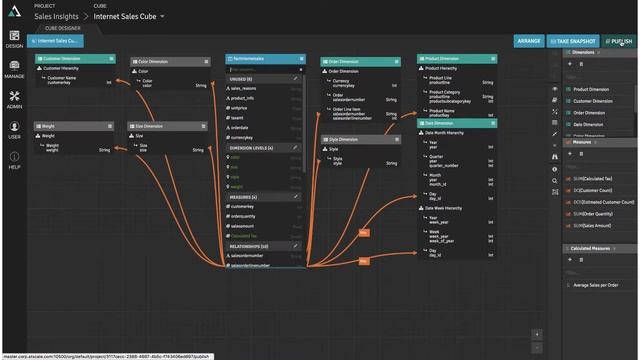This screenshot has width=640, height=360.
Task: Select DC(Customer Count) measure
Action: tap(592, 191)
